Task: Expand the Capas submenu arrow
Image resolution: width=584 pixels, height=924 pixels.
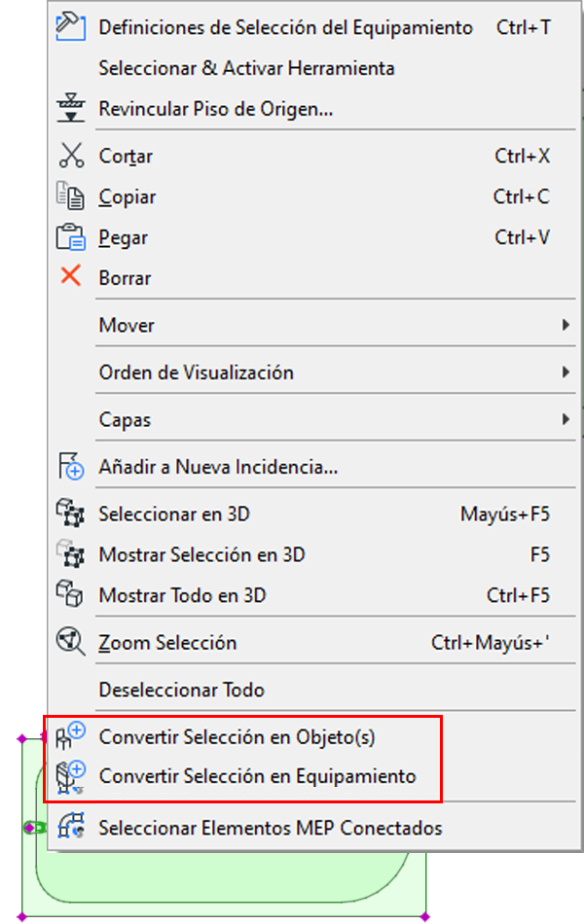Action: click(x=566, y=419)
